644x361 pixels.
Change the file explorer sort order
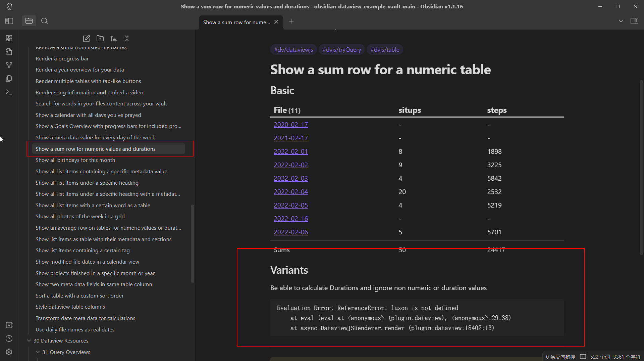click(x=113, y=38)
